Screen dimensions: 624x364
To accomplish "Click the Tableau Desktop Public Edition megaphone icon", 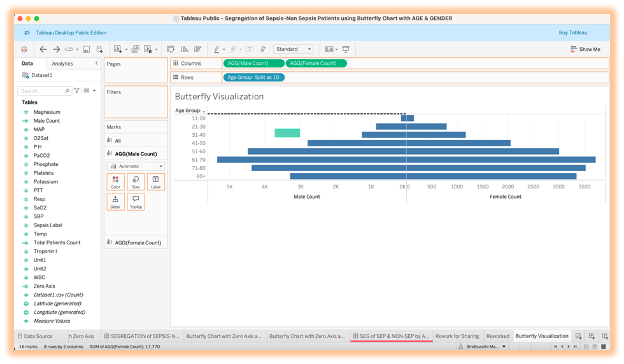I will tap(27, 32).
